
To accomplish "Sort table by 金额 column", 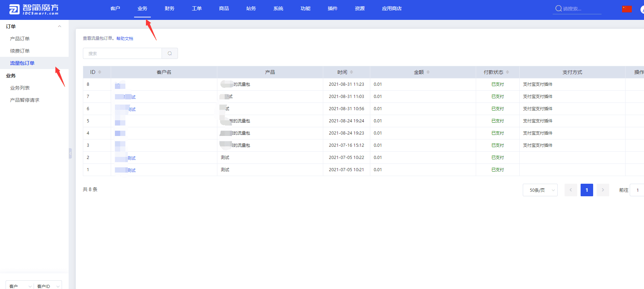I will 428,72.
